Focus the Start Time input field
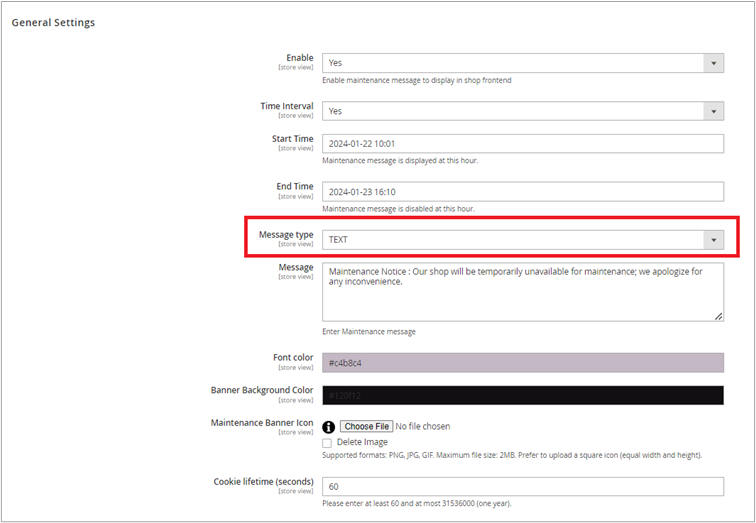The height and width of the screenshot is (523, 756). (x=522, y=144)
